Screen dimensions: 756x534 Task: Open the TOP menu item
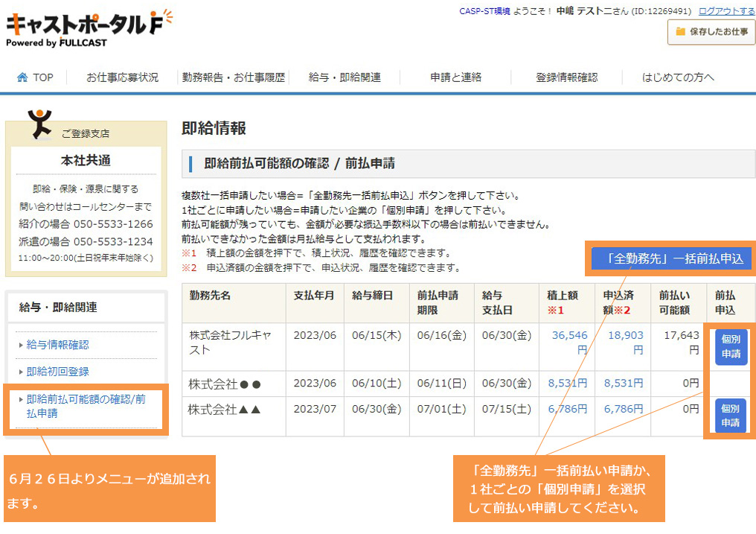[35, 77]
